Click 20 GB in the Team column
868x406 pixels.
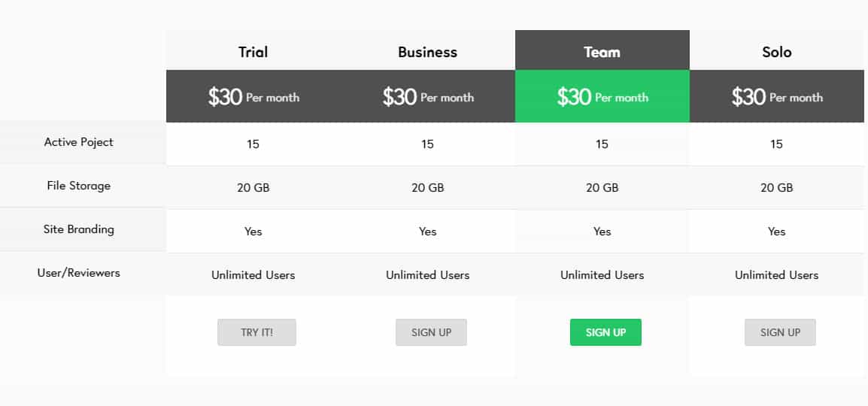pos(602,188)
